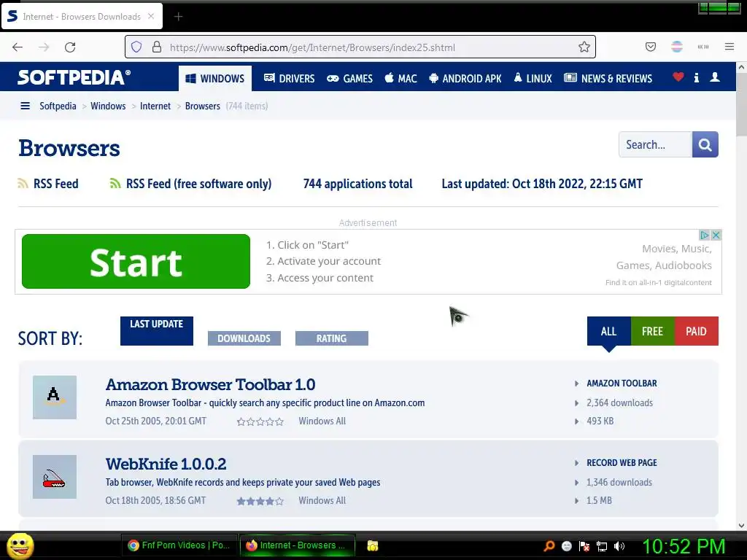The image size is (747, 560).
Task: Save page to Pocket icon
Action: (x=650, y=47)
